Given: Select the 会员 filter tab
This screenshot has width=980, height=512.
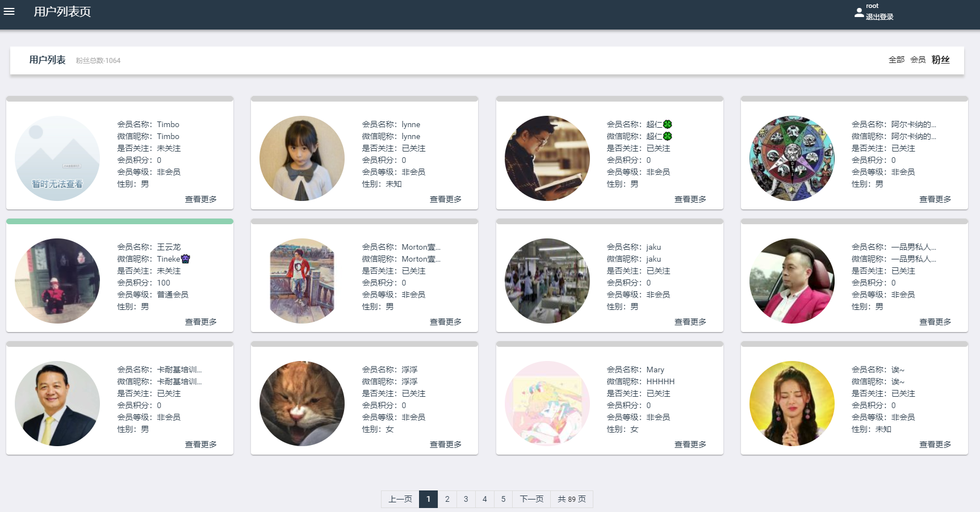Looking at the screenshot, I should 918,60.
